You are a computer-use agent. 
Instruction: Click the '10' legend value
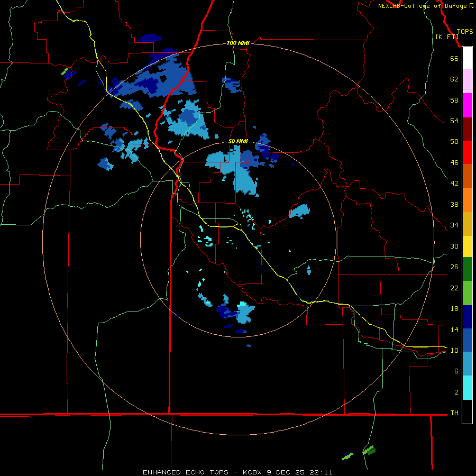click(x=454, y=350)
